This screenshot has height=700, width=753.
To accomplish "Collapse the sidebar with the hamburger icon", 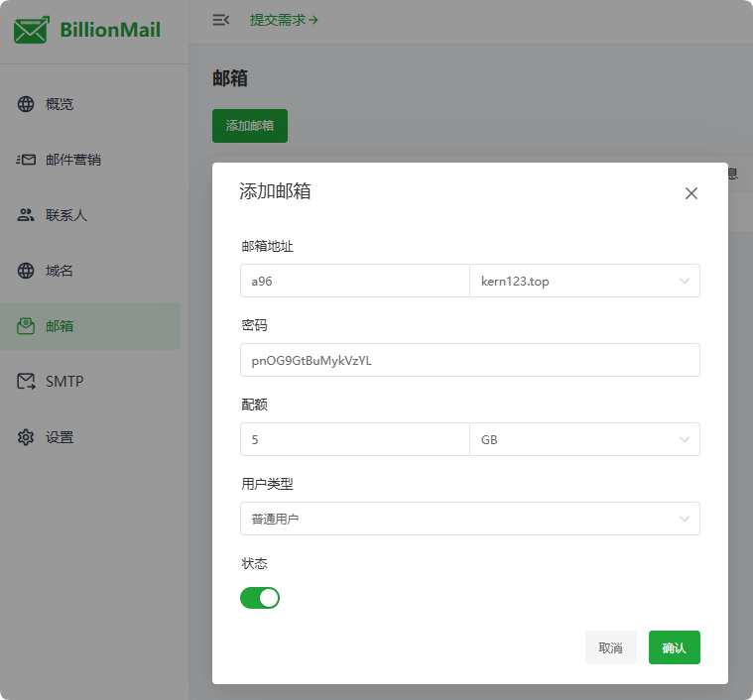I will [x=221, y=19].
